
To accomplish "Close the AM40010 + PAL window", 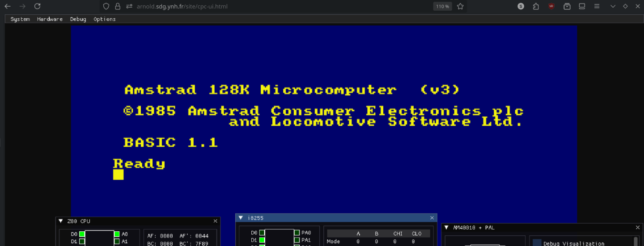I will (x=638, y=228).
